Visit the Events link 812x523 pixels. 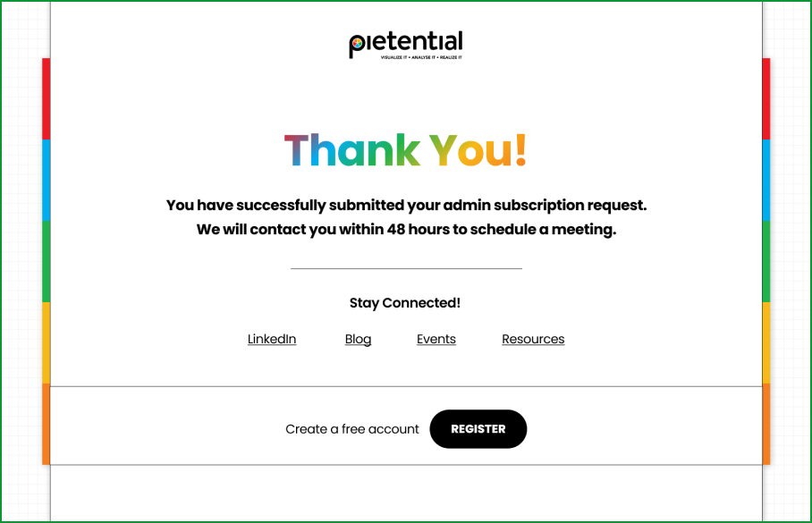(x=436, y=339)
